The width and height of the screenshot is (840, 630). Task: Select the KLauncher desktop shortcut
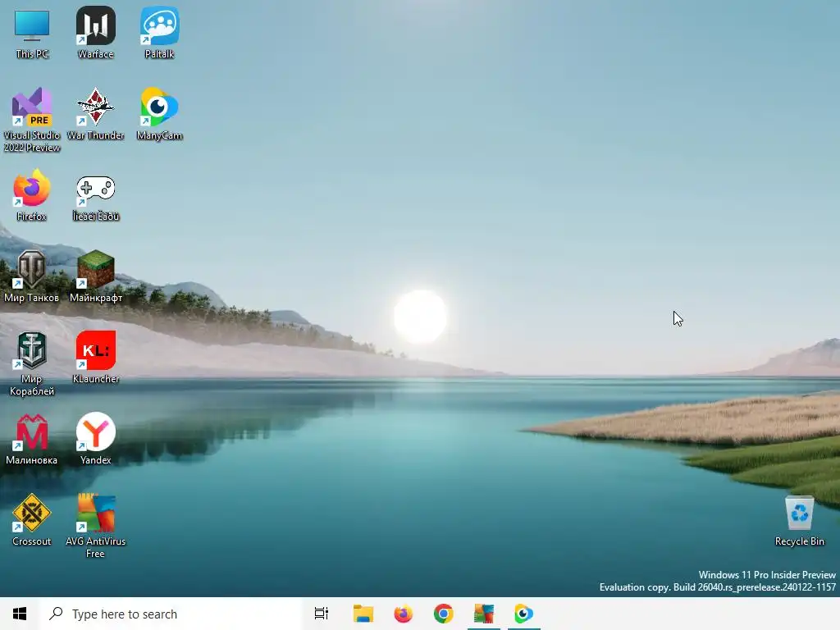(95, 358)
